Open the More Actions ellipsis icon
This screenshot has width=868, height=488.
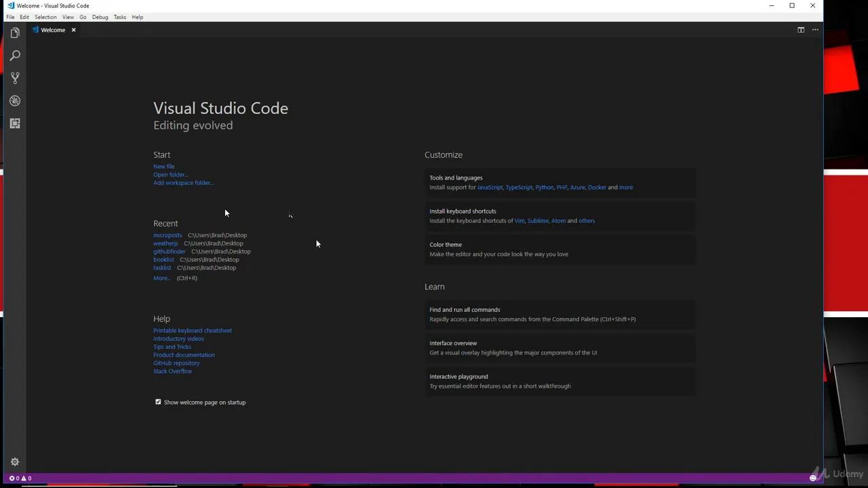pos(815,30)
